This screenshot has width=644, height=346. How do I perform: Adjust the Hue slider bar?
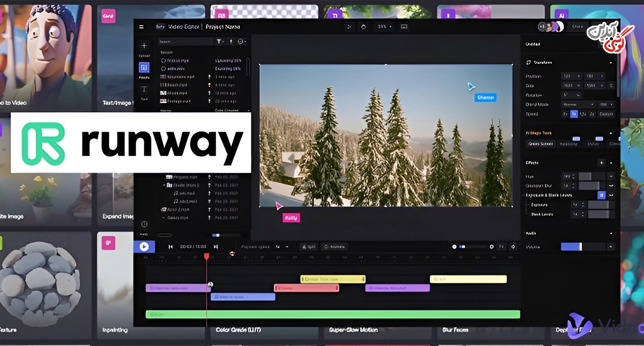(592, 176)
